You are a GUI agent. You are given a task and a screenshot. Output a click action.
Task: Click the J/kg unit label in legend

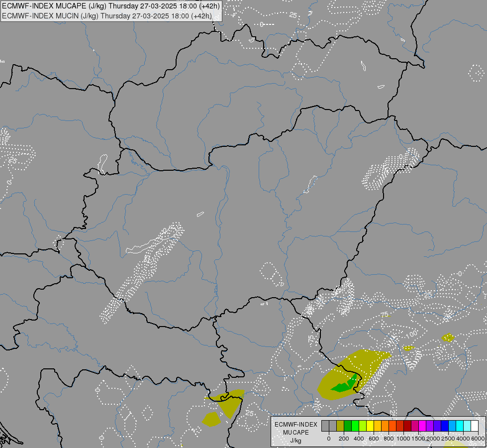[295, 441]
